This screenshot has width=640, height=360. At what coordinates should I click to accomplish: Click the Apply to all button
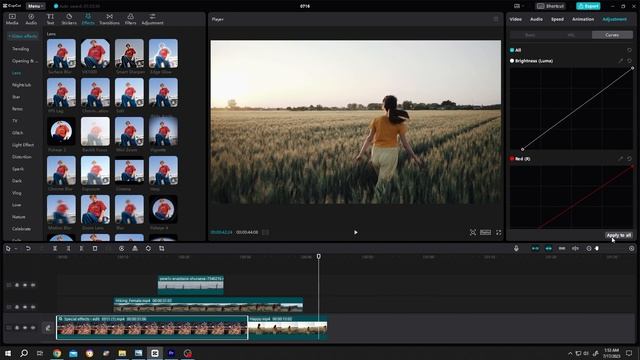coord(618,235)
